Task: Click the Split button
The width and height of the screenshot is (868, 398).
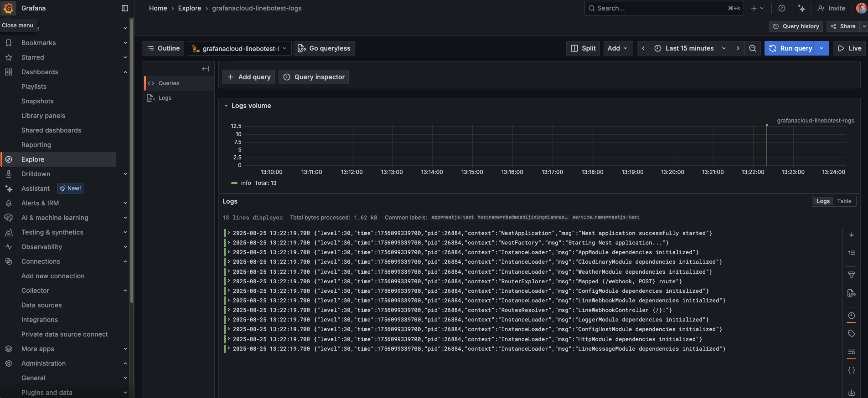Action: 583,48
